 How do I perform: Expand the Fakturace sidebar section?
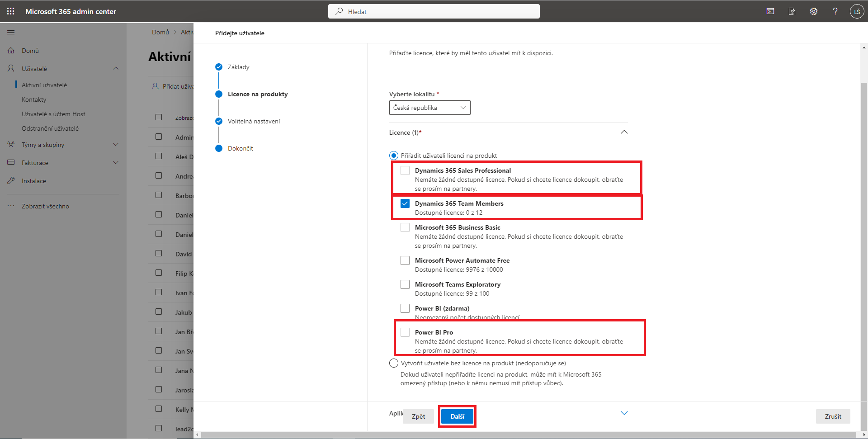tap(115, 163)
